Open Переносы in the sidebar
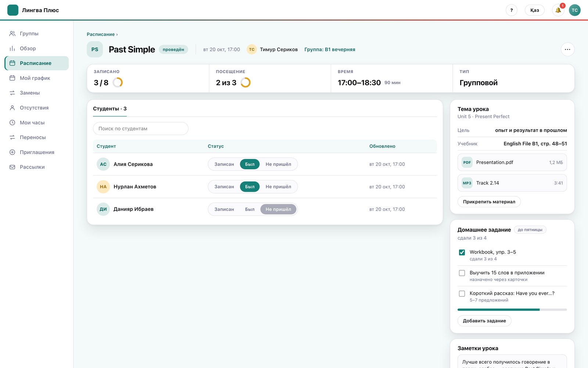Viewport: 588px width, 368px height. [37, 137]
